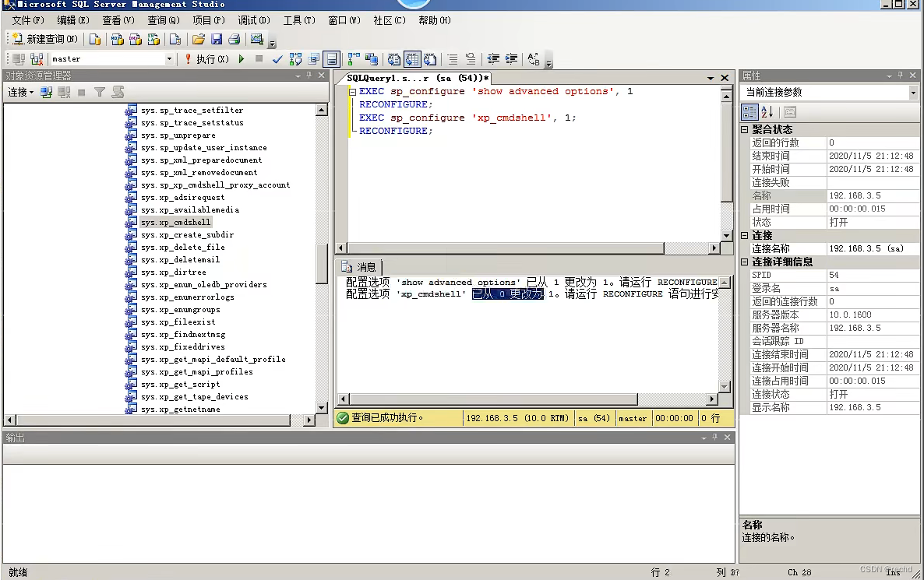Click the Execute (执行) button

coord(206,59)
